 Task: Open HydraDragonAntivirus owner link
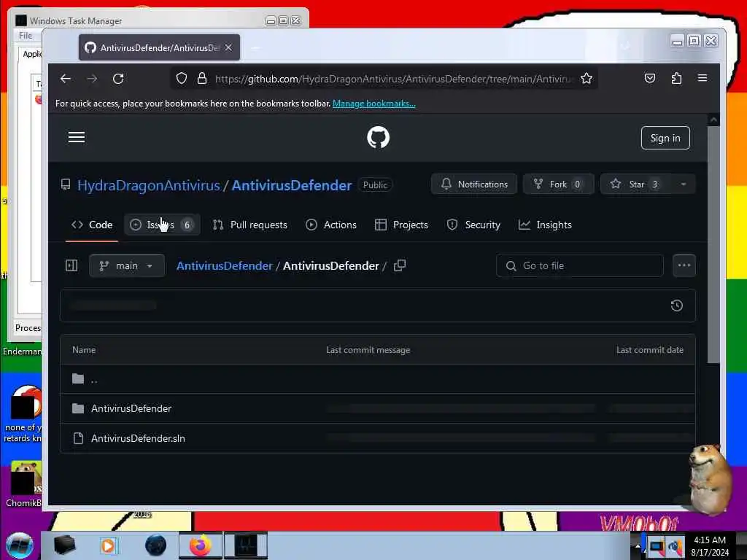click(x=149, y=185)
